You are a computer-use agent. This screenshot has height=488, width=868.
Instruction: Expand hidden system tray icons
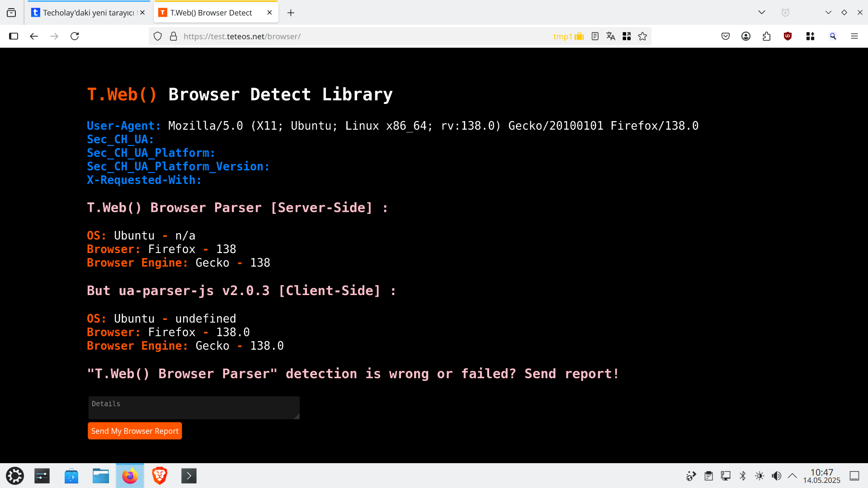point(793,476)
